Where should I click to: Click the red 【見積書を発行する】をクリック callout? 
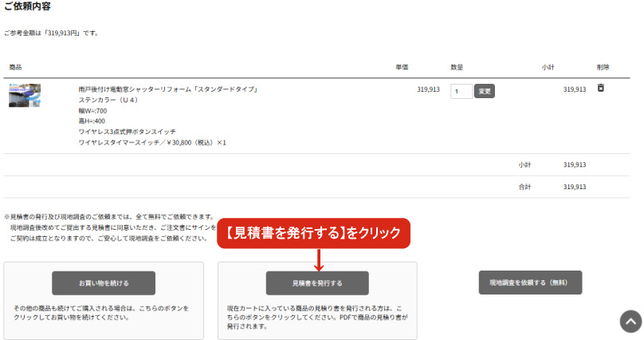(314, 233)
